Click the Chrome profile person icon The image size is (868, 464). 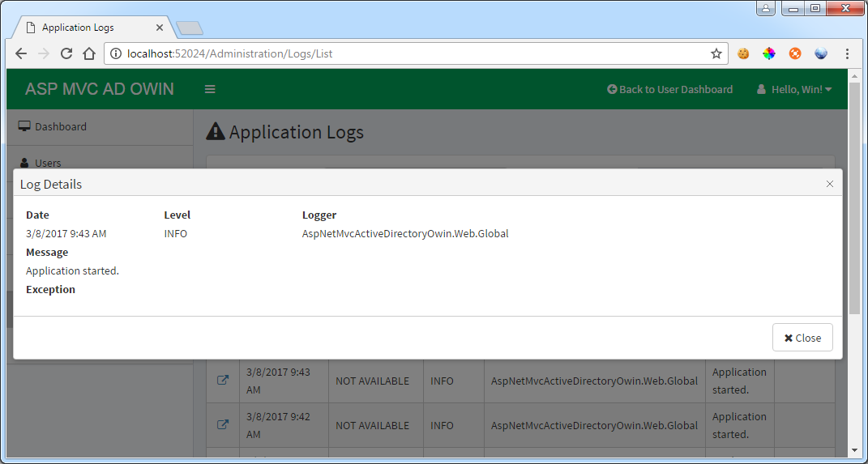click(766, 8)
